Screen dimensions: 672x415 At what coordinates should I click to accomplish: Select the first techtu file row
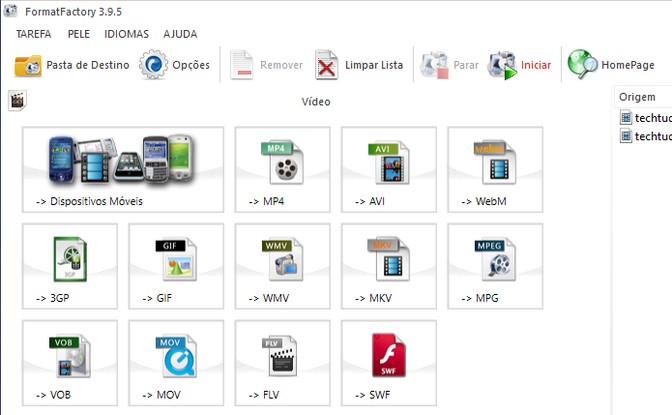click(x=646, y=117)
